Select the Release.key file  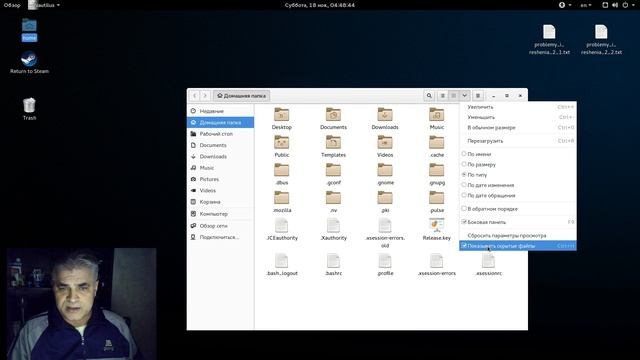coord(437,229)
